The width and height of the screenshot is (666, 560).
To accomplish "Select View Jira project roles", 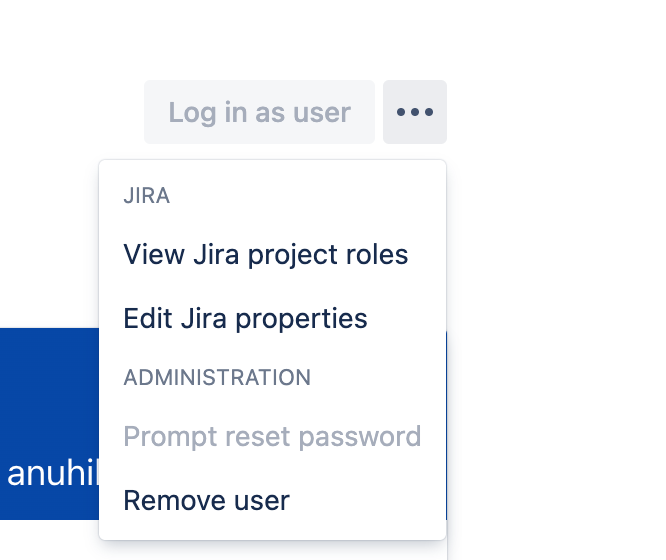I will point(272,255).
